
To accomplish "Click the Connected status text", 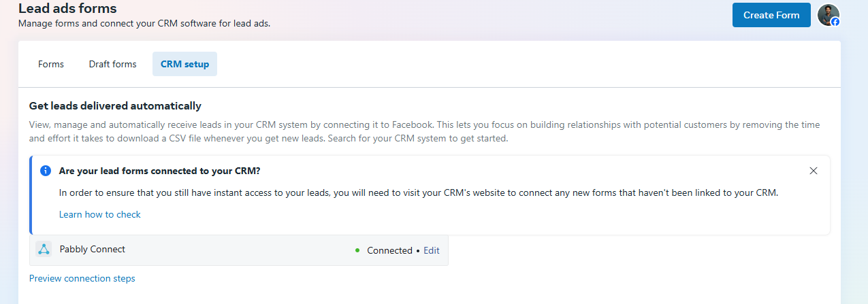I will [x=389, y=250].
